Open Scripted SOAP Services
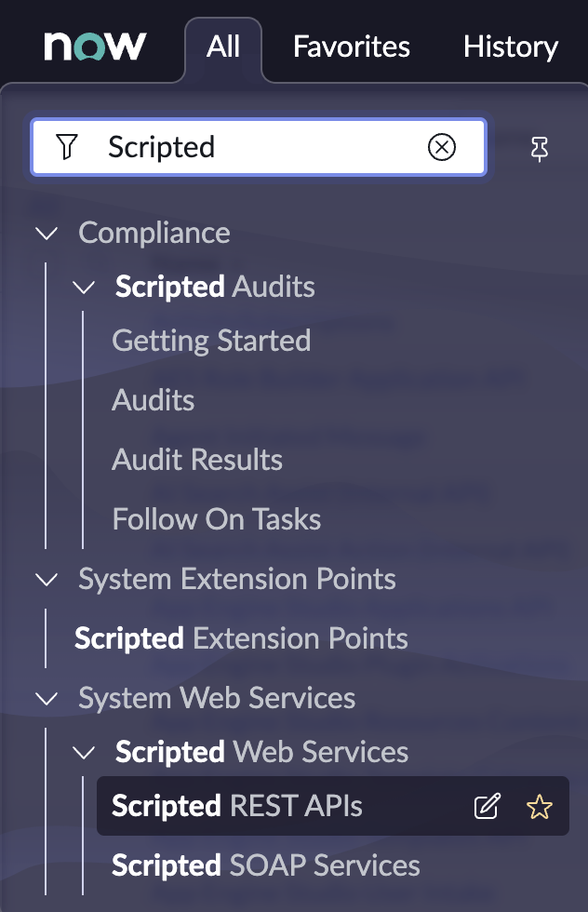The image size is (588, 912). pyautogui.click(x=266, y=865)
